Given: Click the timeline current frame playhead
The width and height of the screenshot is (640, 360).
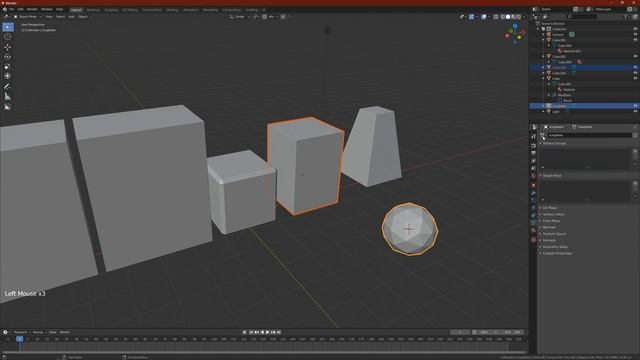Looking at the screenshot, I should [19, 339].
